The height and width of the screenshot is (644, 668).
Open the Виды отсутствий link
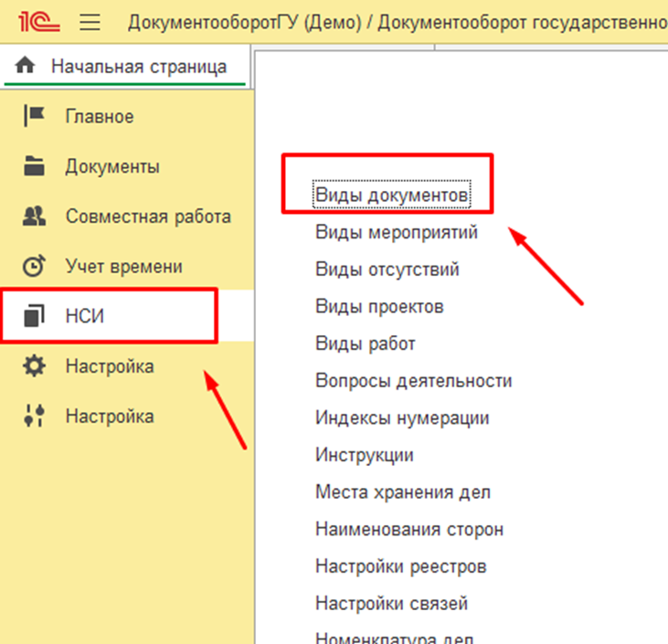[x=387, y=269]
